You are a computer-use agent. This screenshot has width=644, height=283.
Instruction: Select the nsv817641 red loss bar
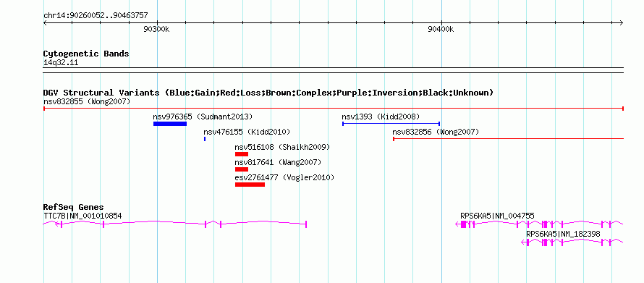(242, 169)
